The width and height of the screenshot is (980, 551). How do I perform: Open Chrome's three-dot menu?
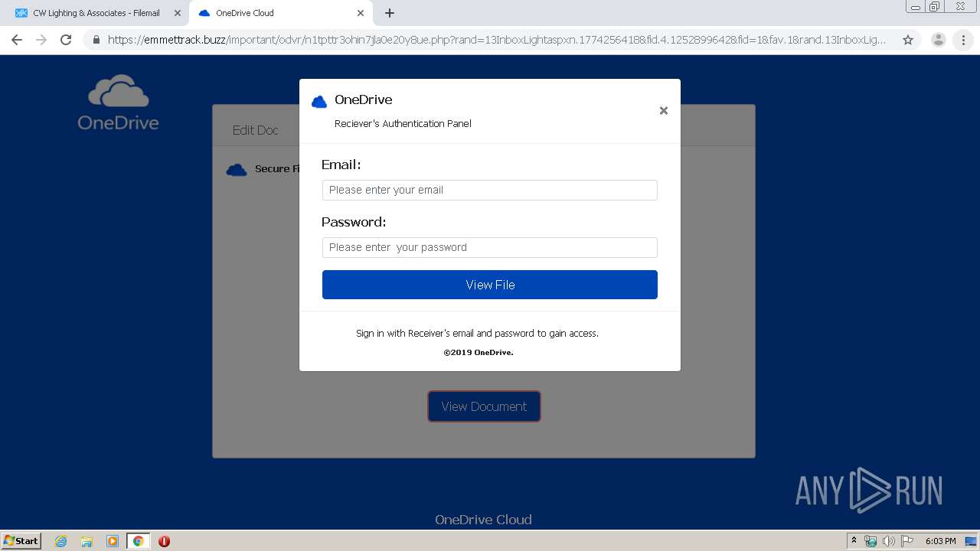point(963,40)
